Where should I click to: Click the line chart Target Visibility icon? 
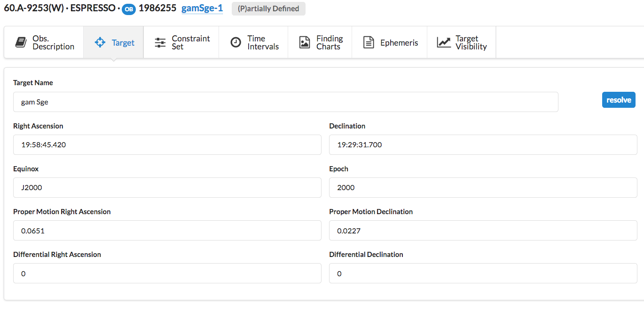point(443,42)
